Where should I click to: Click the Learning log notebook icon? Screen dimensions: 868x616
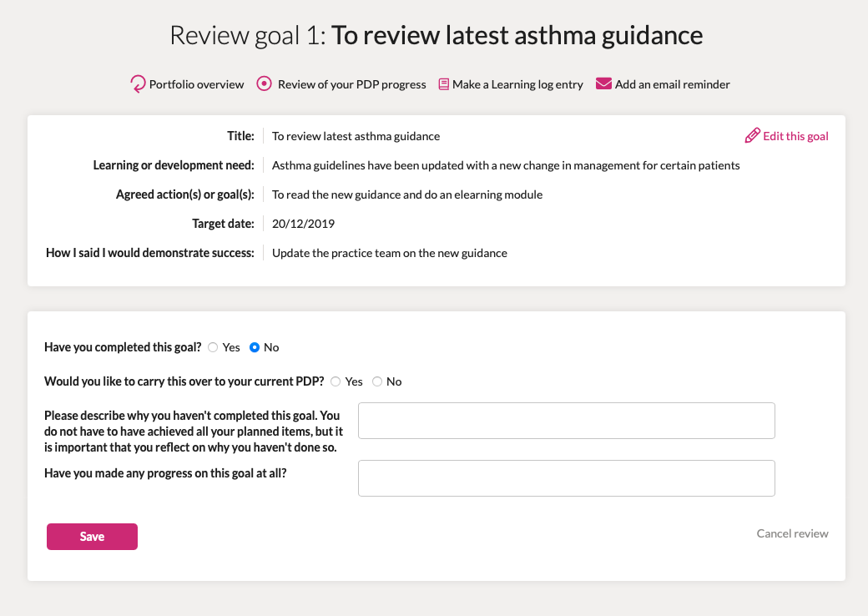443,84
